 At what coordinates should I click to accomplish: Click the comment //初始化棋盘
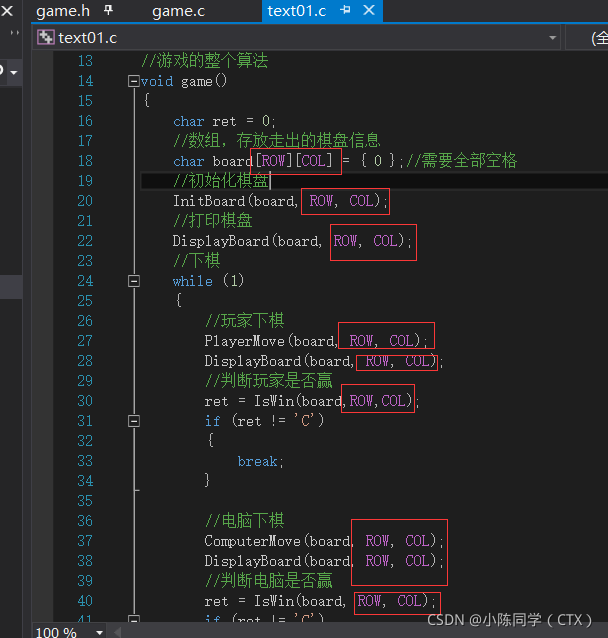(x=221, y=181)
